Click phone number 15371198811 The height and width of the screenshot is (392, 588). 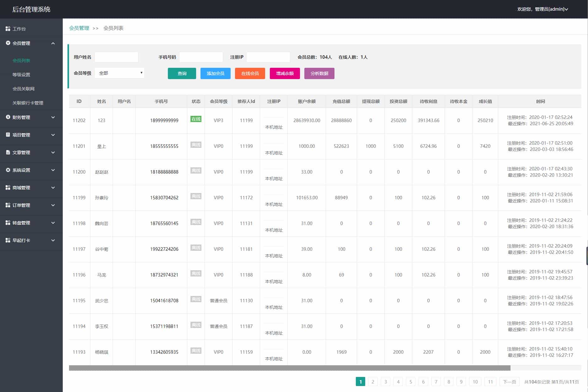click(164, 326)
